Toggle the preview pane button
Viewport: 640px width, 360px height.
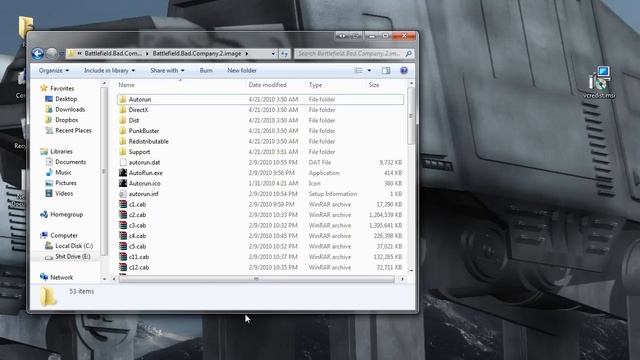[x=386, y=71]
